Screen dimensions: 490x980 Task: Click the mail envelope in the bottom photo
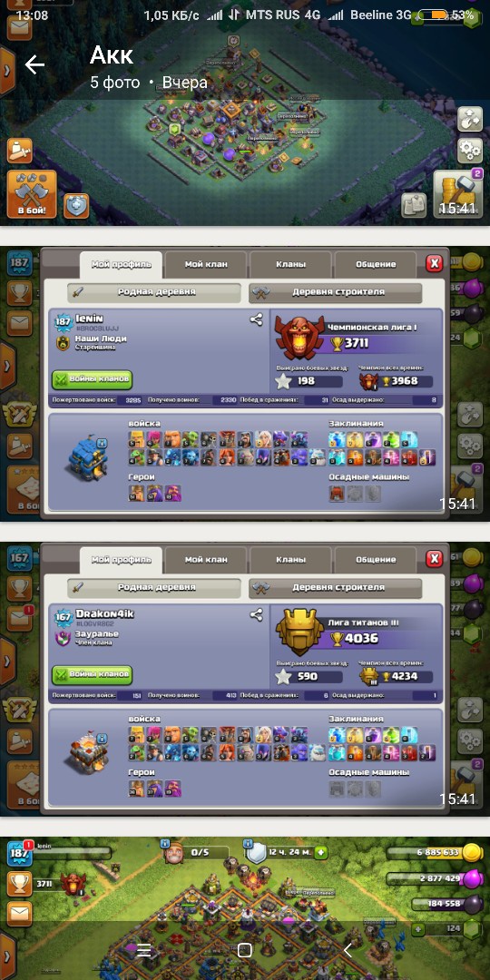19,915
